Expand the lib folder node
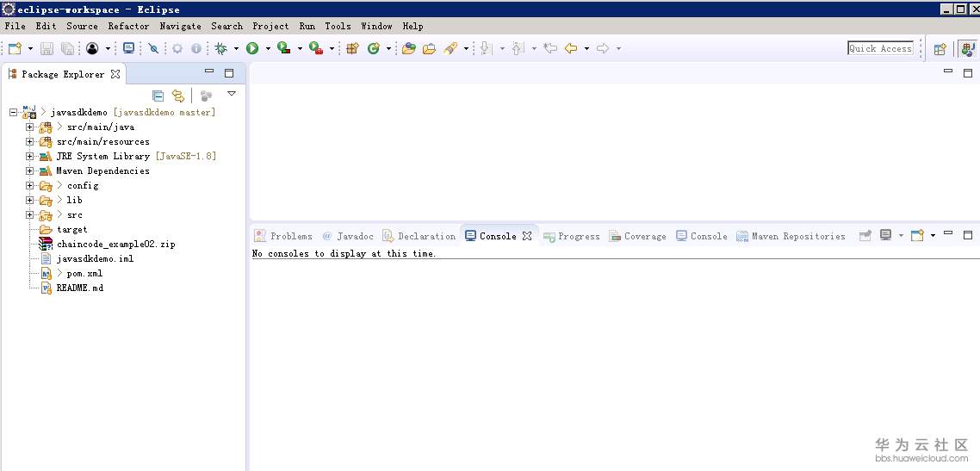This screenshot has width=980, height=471. pyautogui.click(x=29, y=200)
